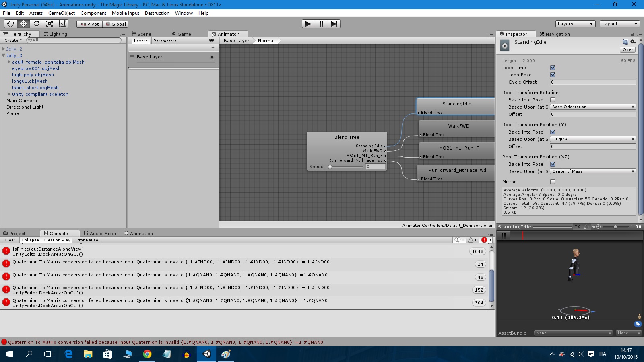The width and height of the screenshot is (644, 362).
Task: Open Body Orientation based-upon dropdown
Action: pos(593,107)
